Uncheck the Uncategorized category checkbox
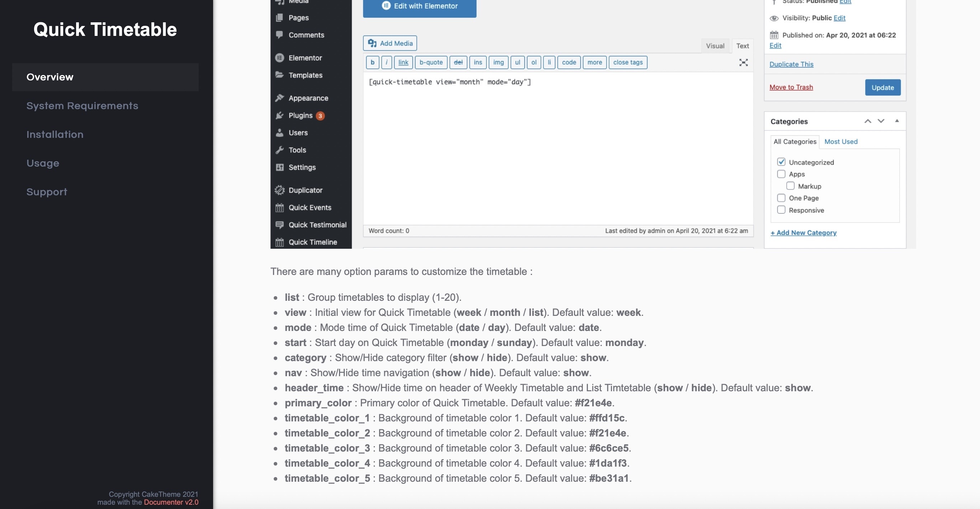980x509 pixels. (x=781, y=162)
